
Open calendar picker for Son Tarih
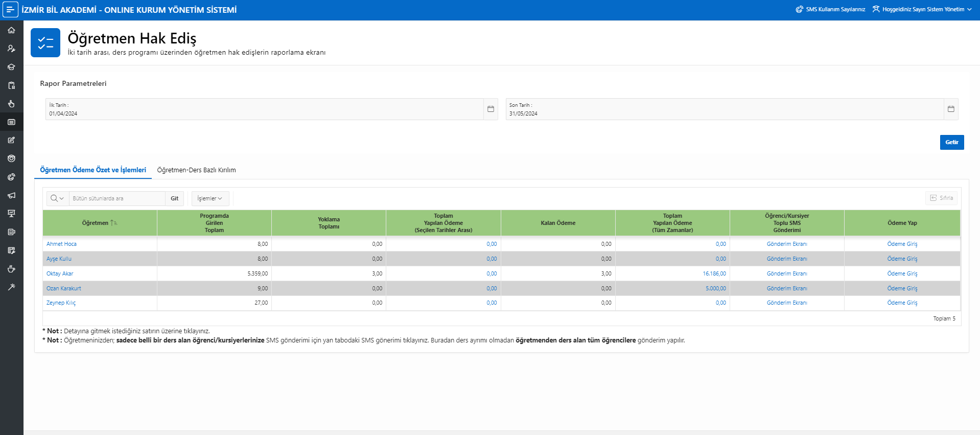(x=951, y=109)
